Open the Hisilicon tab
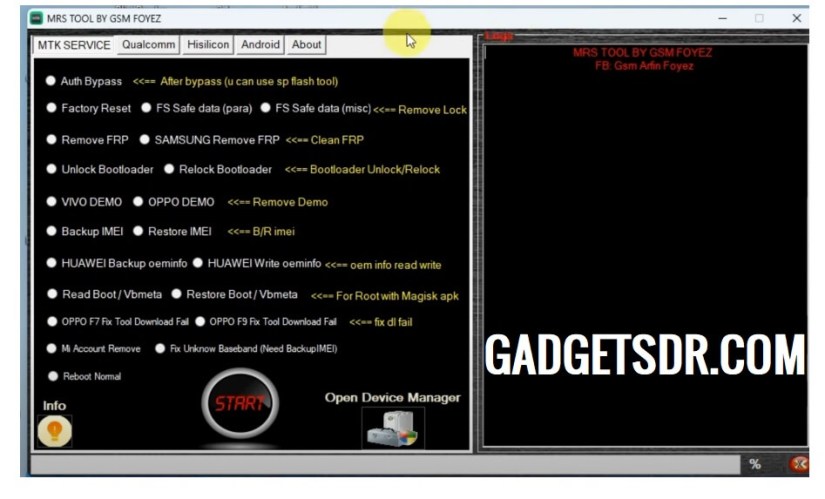 (208, 44)
